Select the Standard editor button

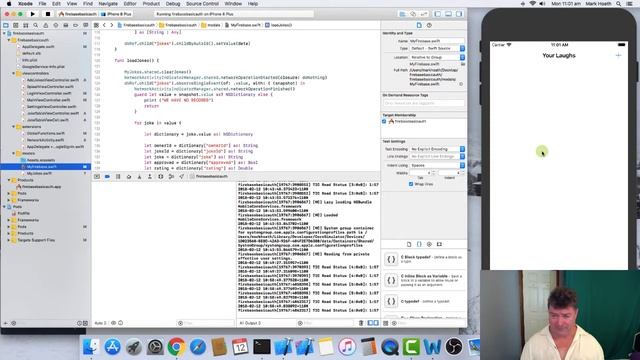coord(402,14)
